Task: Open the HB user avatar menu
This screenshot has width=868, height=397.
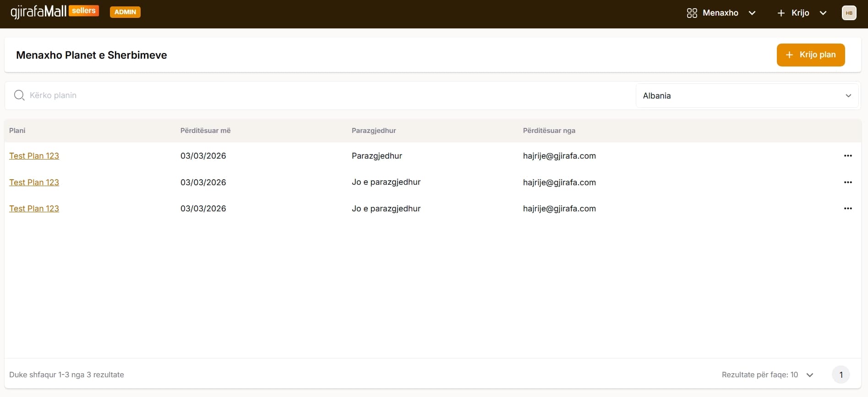Action: (849, 13)
